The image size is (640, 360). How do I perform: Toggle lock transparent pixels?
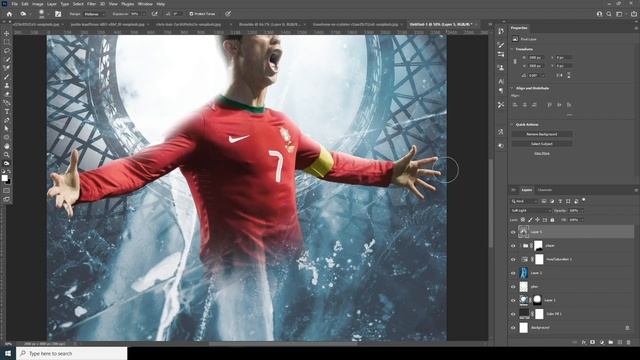click(x=523, y=220)
